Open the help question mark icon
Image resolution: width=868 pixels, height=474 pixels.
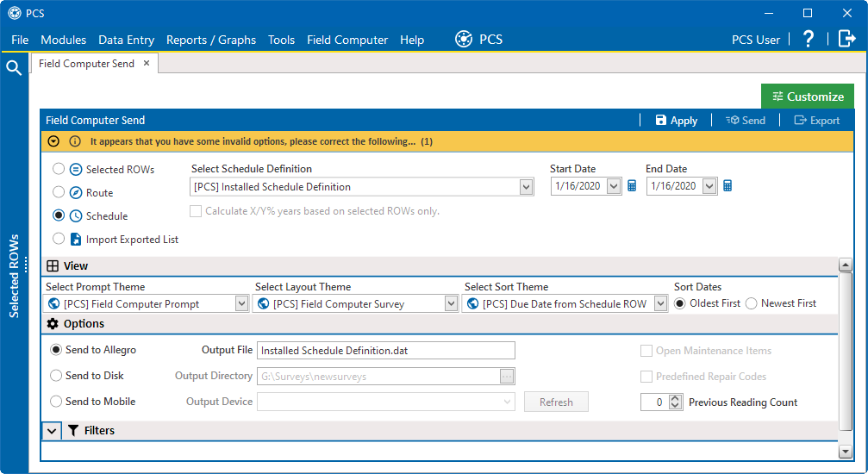point(809,39)
